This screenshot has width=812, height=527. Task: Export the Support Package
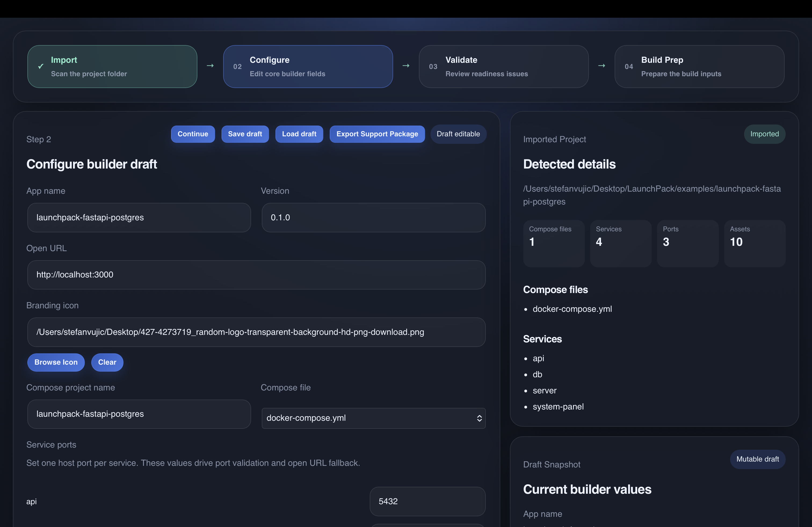(x=377, y=134)
